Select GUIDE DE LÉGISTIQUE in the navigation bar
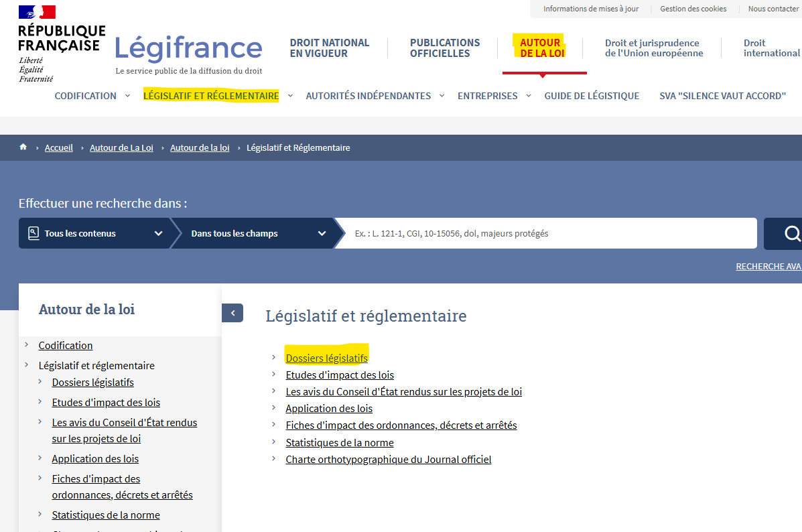 coord(592,96)
